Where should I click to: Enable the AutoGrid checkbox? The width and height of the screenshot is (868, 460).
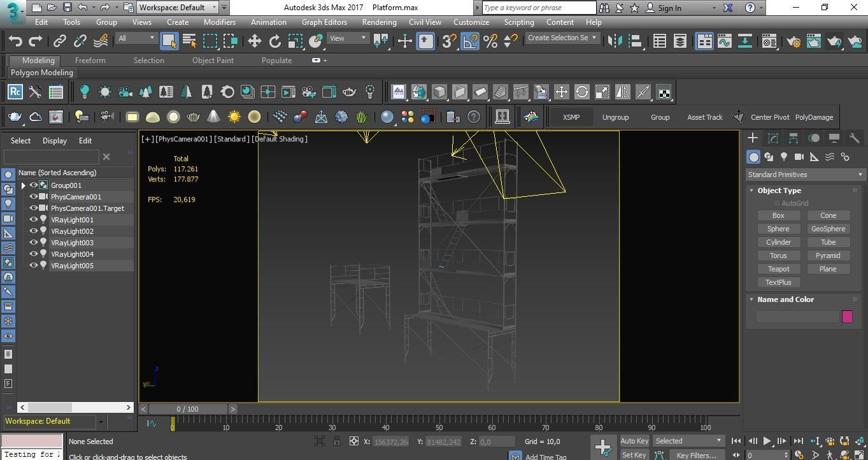tap(776, 203)
